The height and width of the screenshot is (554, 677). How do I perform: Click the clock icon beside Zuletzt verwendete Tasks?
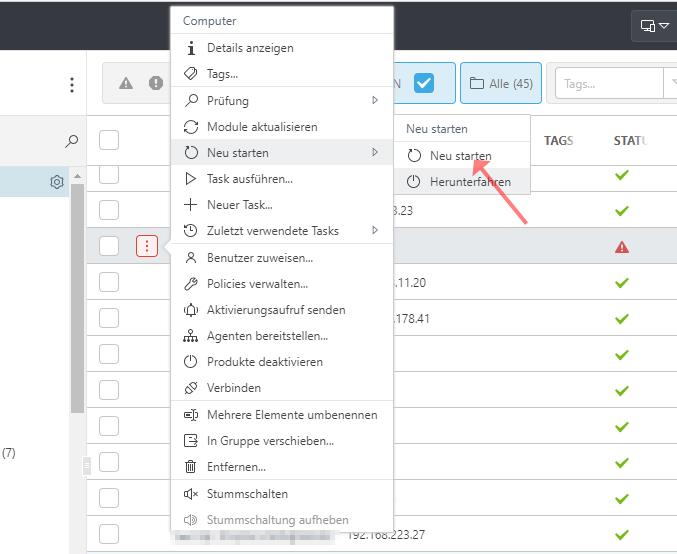(x=190, y=231)
